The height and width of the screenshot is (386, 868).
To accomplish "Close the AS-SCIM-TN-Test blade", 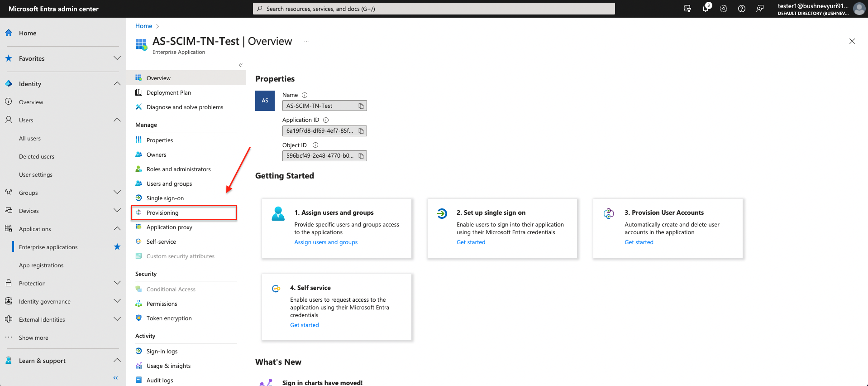I will coord(852,41).
